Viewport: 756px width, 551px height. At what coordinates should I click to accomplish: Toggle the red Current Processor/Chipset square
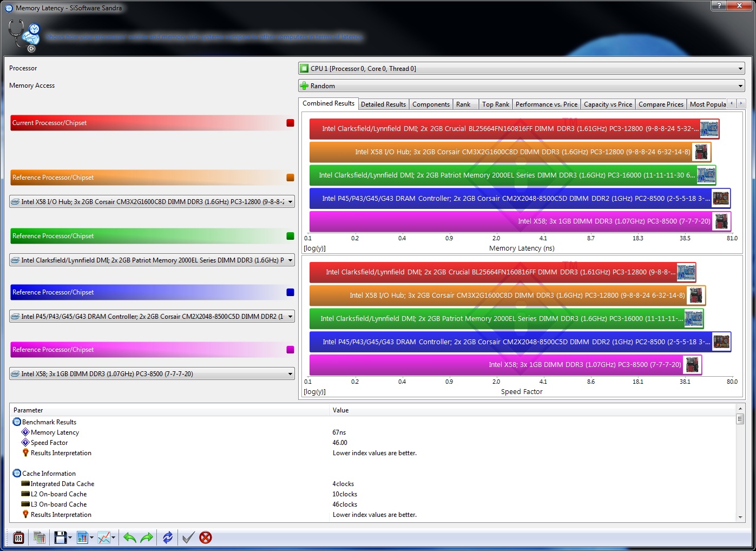point(290,123)
